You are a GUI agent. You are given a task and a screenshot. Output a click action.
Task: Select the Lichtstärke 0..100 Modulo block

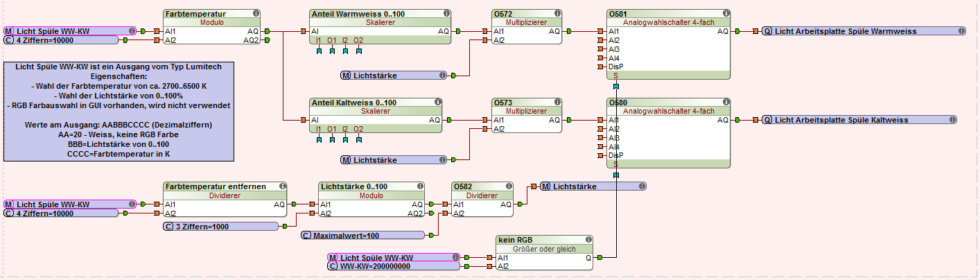371,200
